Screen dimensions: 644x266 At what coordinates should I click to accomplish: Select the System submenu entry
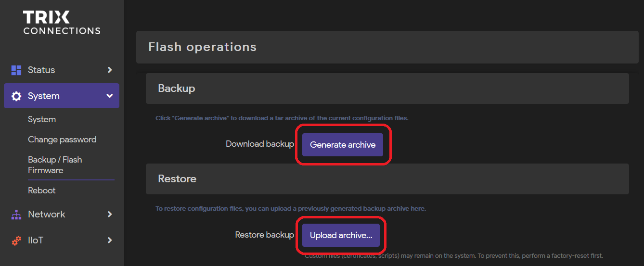tap(42, 119)
